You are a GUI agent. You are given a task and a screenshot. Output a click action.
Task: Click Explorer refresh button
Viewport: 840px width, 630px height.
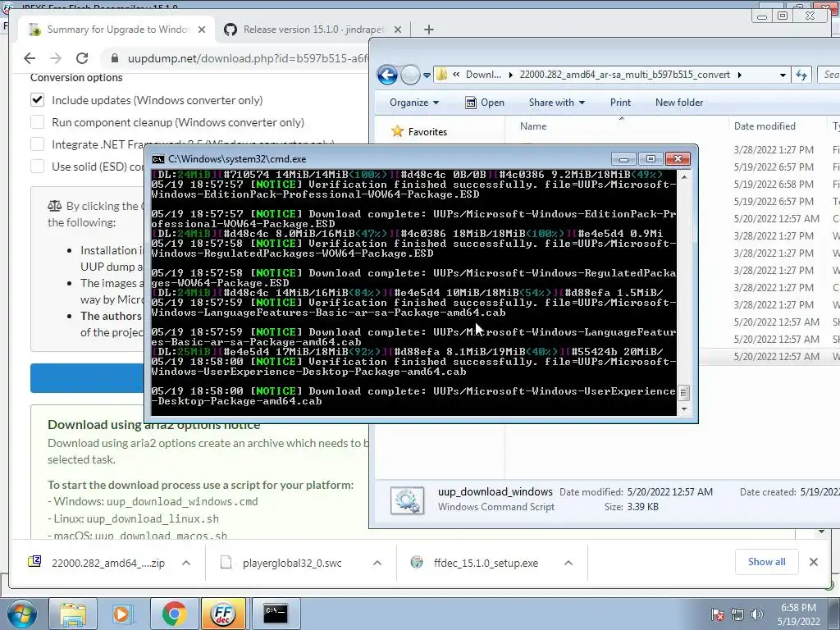(801, 75)
